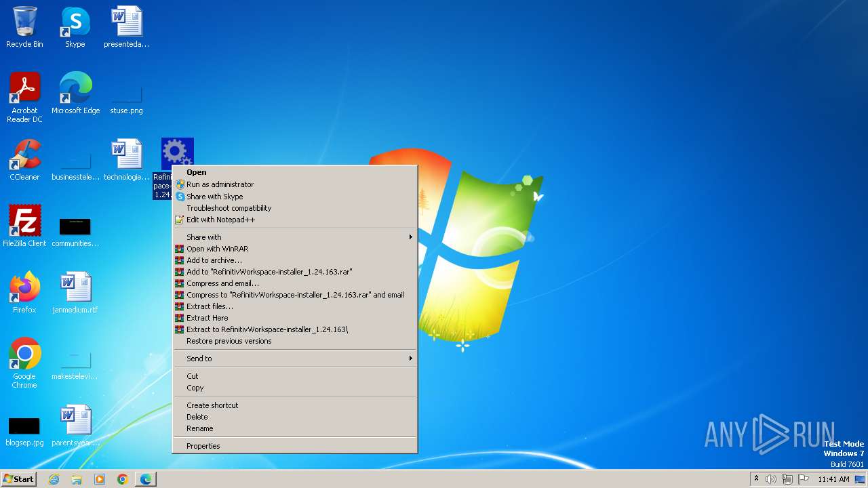Select the Skype desktop shortcut
The width and height of the screenshot is (868, 488).
(75, 27)
